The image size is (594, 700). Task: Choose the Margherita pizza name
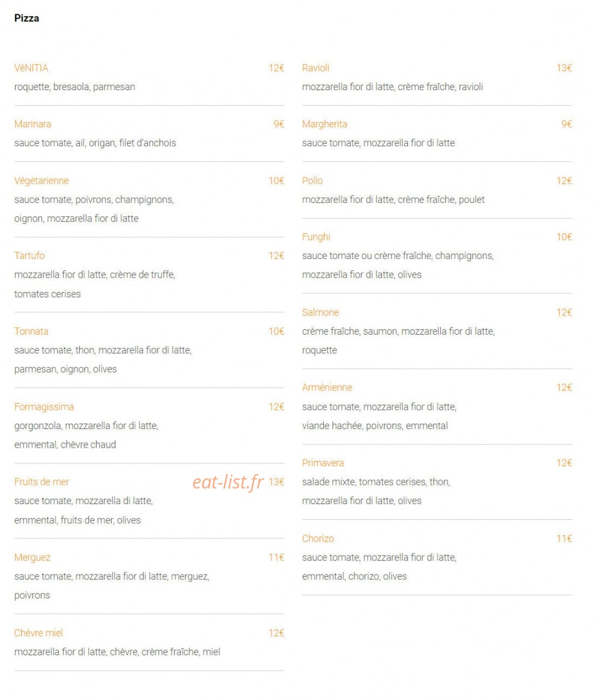(x=324, y=124)
